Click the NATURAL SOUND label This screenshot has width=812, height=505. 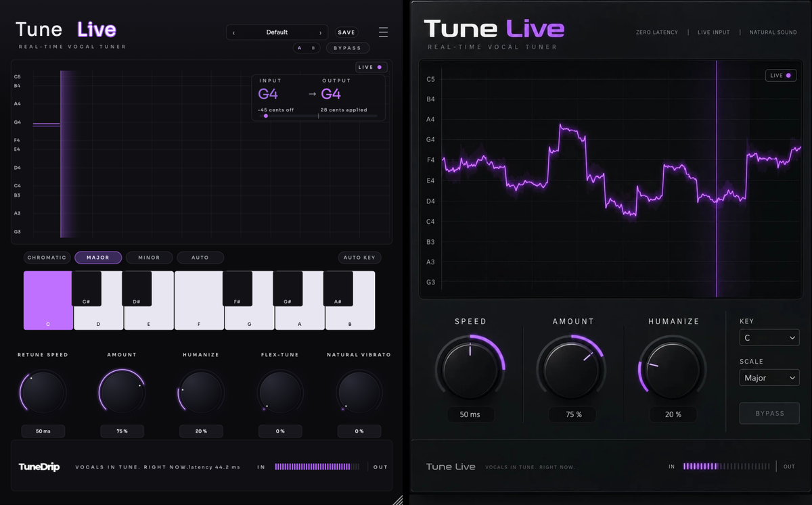[773, 32]
